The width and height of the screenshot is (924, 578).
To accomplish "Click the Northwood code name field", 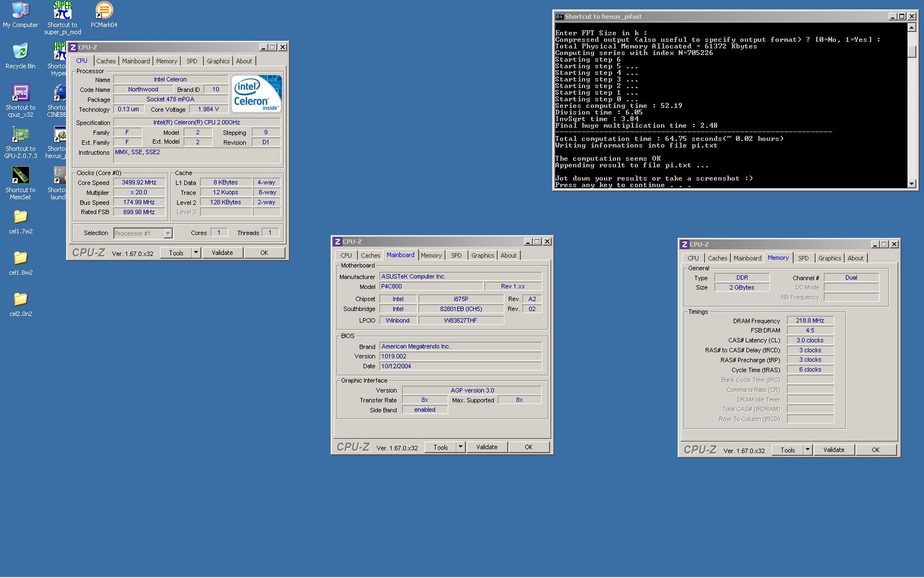I will tap(143, 89).
